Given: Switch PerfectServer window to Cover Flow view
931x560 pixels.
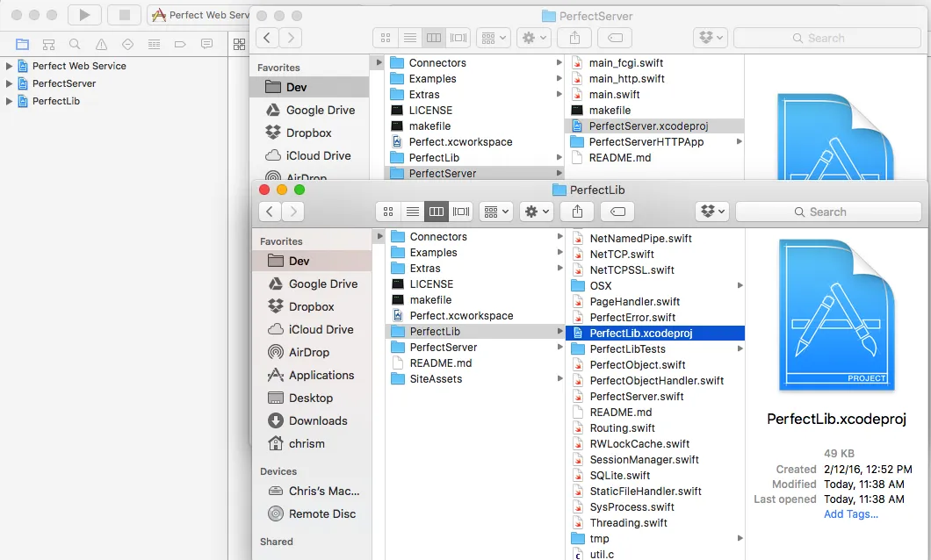Looking at the screenshot, I should [x=458, y=38].
